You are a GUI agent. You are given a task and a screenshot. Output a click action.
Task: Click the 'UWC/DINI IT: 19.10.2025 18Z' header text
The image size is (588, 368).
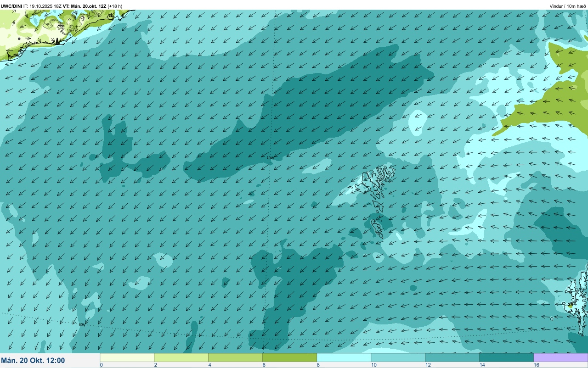32,6
